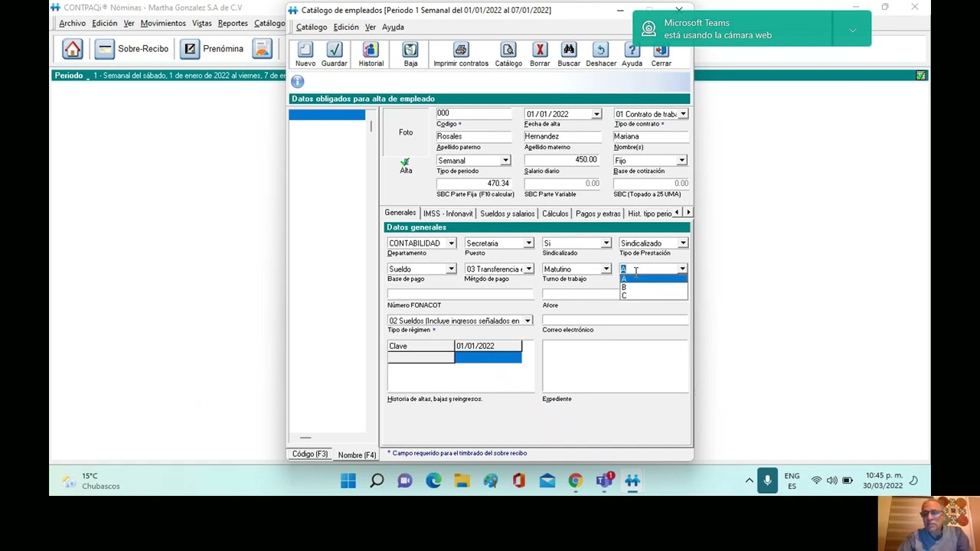Click the microphone icon in system tray
980x551 pixels.
pyautogui.click(x=767, y=480)
